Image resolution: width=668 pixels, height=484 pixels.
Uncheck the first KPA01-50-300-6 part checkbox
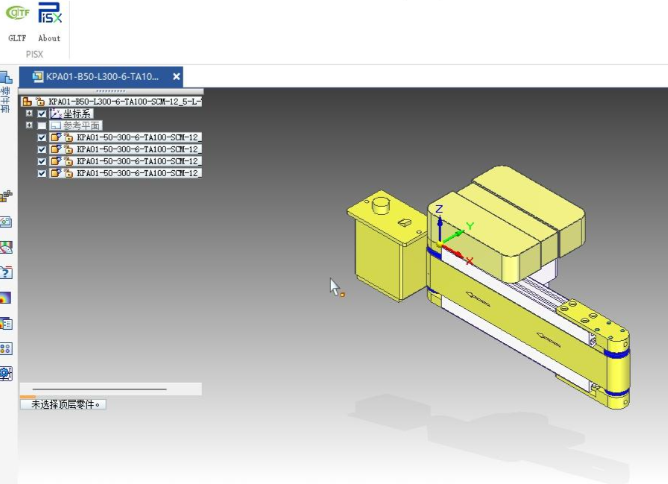42,138
